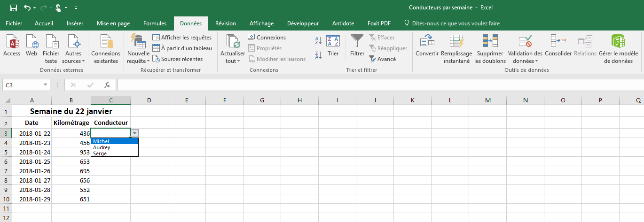Viewport: 644px width, 222px height.
Task: Import data from Fichier texte
Action: pos(51,49)
